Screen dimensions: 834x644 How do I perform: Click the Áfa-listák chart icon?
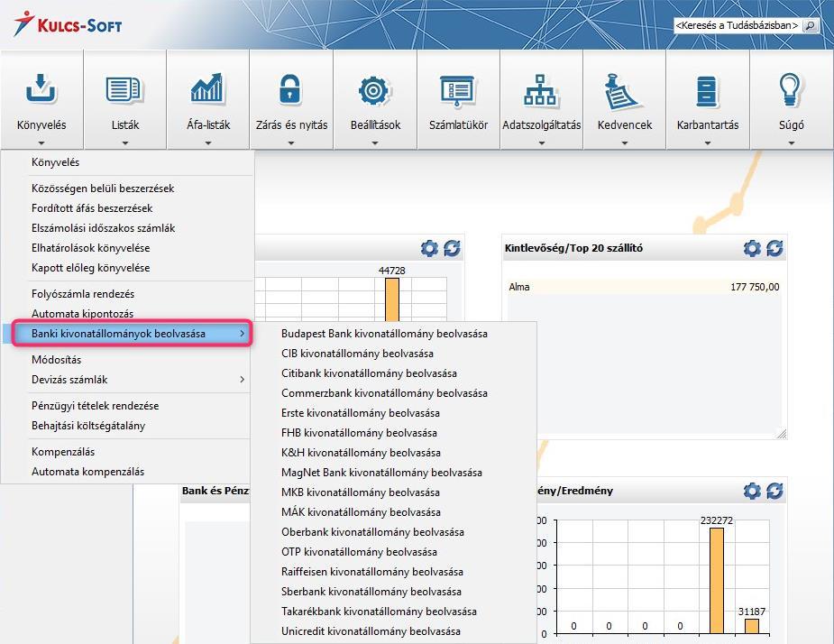[207, 88]
